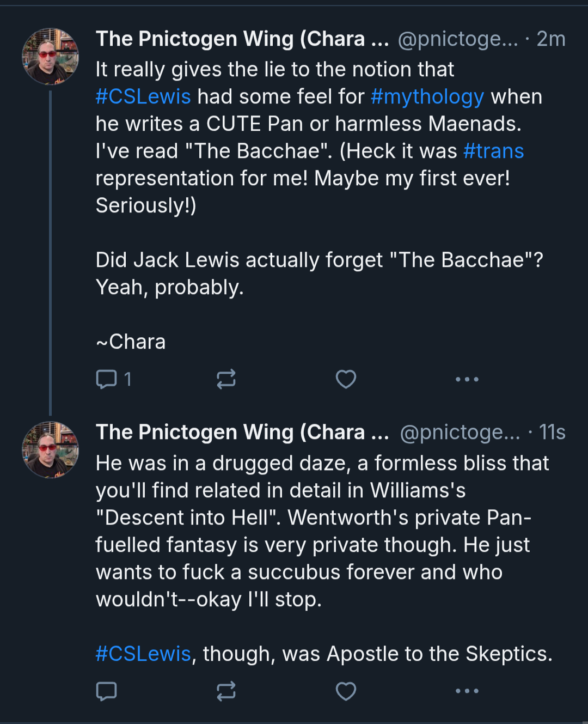Open #CSLewis hashtag in the second post
Screen dimensions: 588x724
(143, 654)
